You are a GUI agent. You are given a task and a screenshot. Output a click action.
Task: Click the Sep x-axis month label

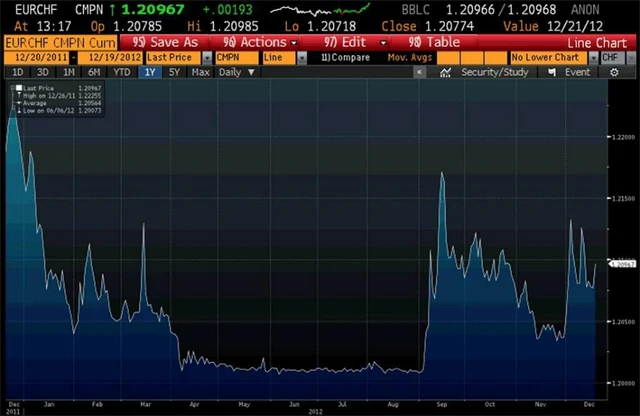442,404
